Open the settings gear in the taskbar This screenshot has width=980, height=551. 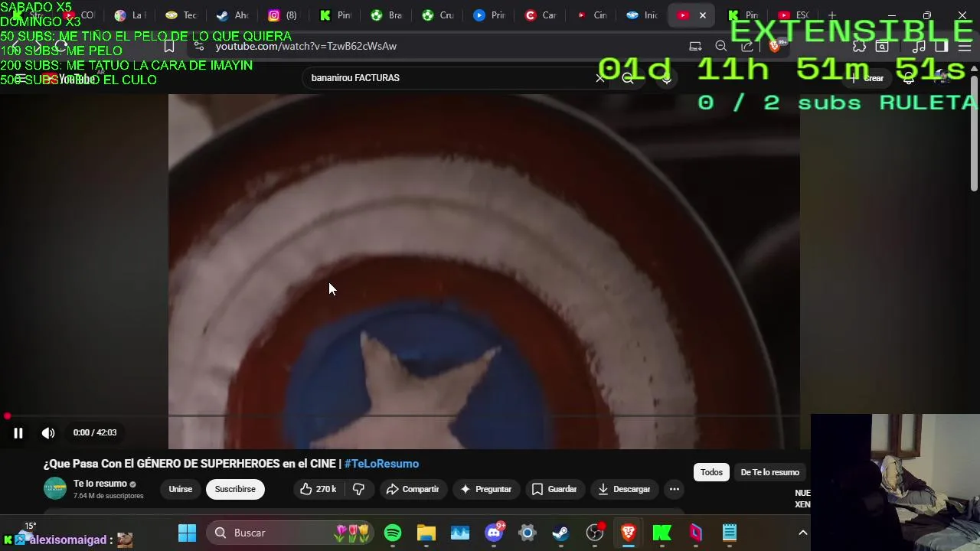pyautogui.click(x=528, y=533)
